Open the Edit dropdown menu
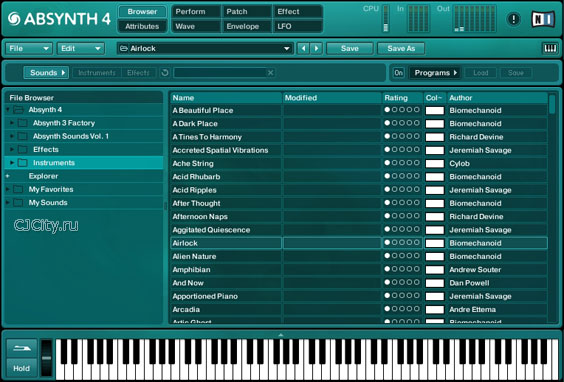 click(81, 49)
